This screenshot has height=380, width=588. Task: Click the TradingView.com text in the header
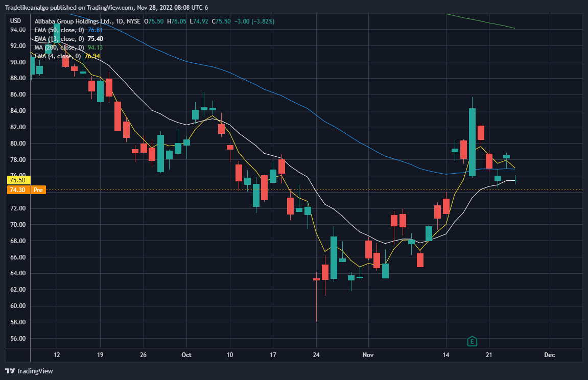click(x=110, y=8)
